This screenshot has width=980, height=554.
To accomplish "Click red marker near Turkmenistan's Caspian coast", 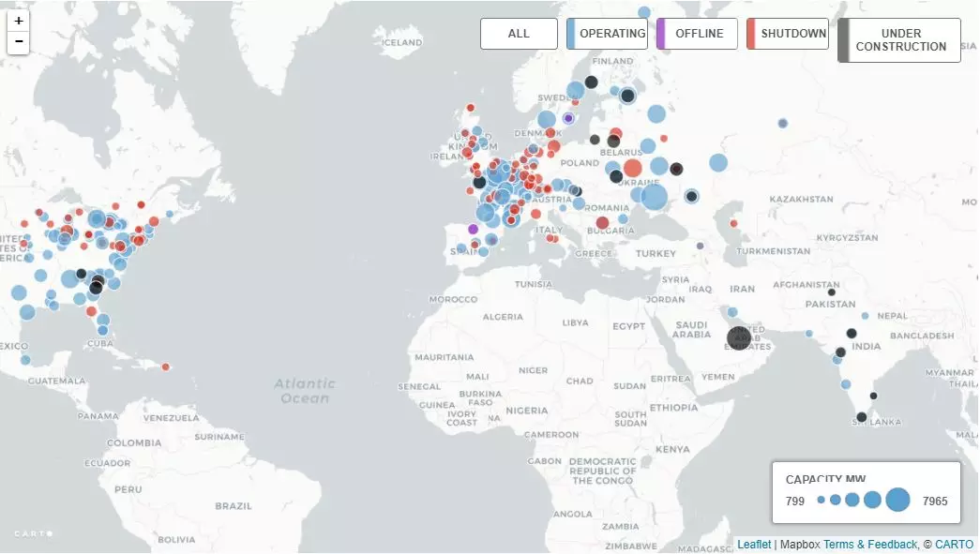I will point(733,223).
